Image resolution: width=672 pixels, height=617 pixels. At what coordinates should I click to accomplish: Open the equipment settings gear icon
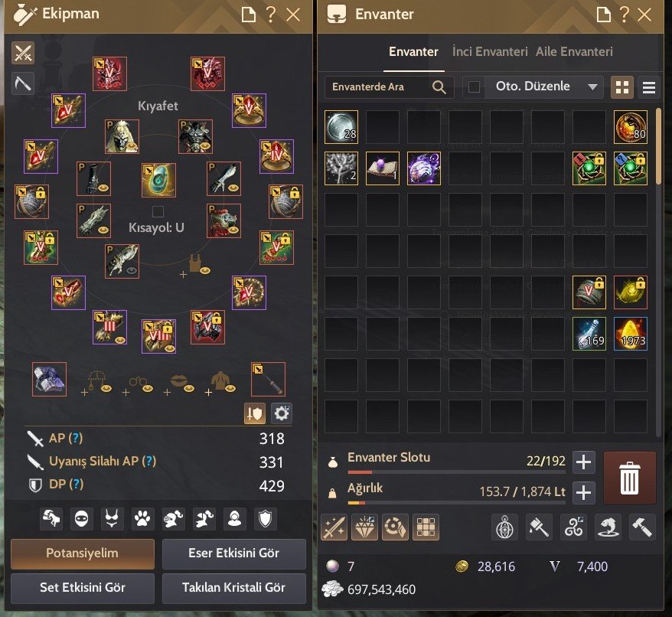click(282, 413)
